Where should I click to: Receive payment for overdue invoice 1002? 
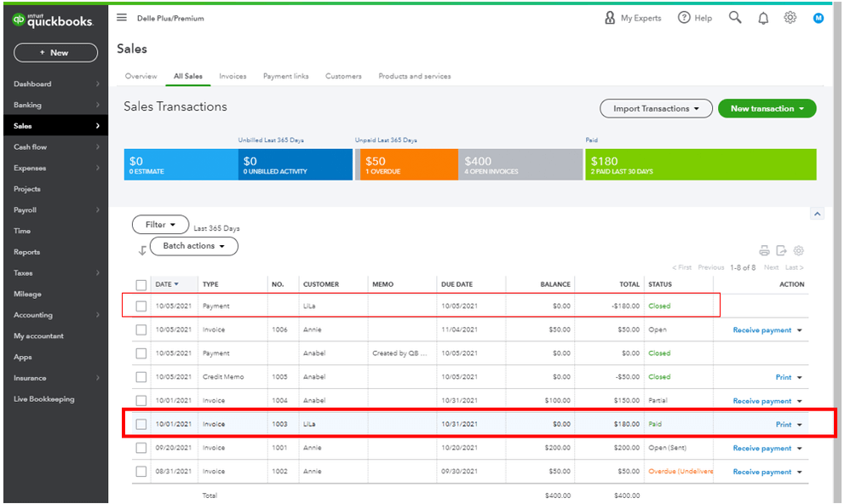(762, 472)
